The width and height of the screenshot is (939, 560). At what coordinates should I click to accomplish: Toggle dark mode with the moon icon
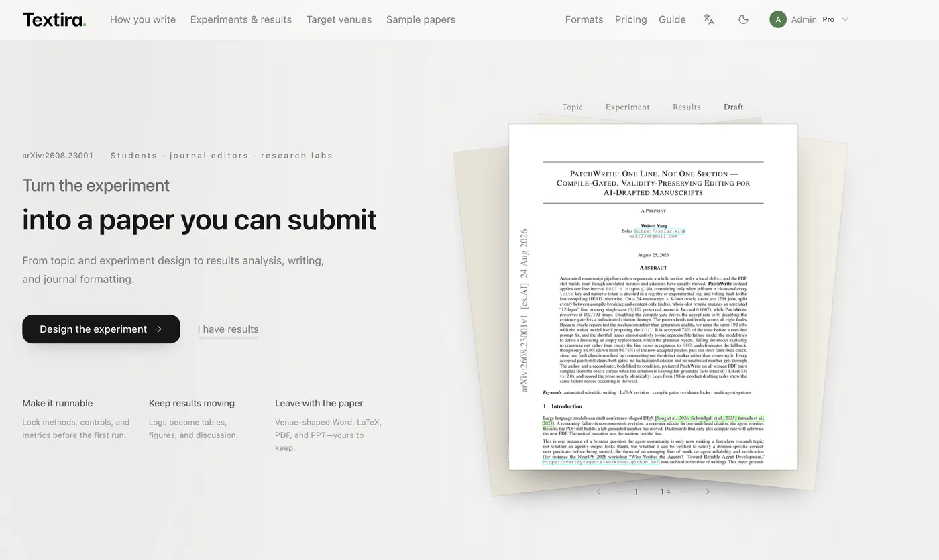coord(743,19)
